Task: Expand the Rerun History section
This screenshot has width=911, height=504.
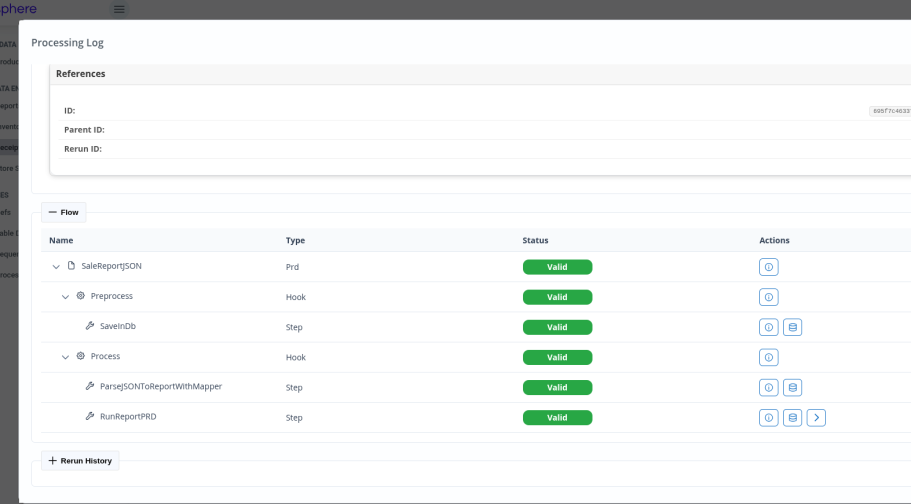Action: (x=80, y=461)
